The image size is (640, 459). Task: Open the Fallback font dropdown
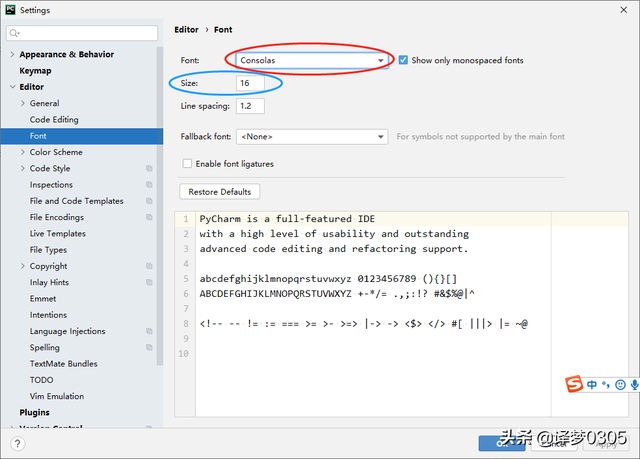coord(312,137)
